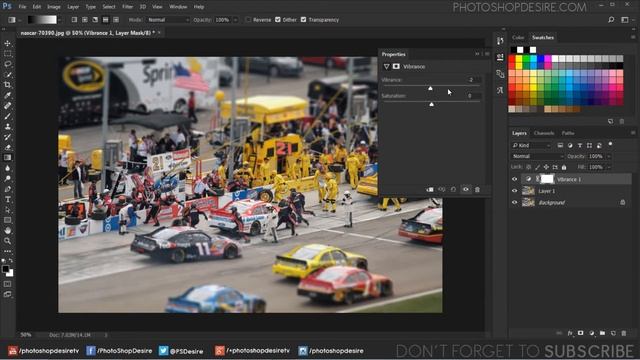640x360 pixels.
Task: Select the Pen tool
Action: (7, 189)
